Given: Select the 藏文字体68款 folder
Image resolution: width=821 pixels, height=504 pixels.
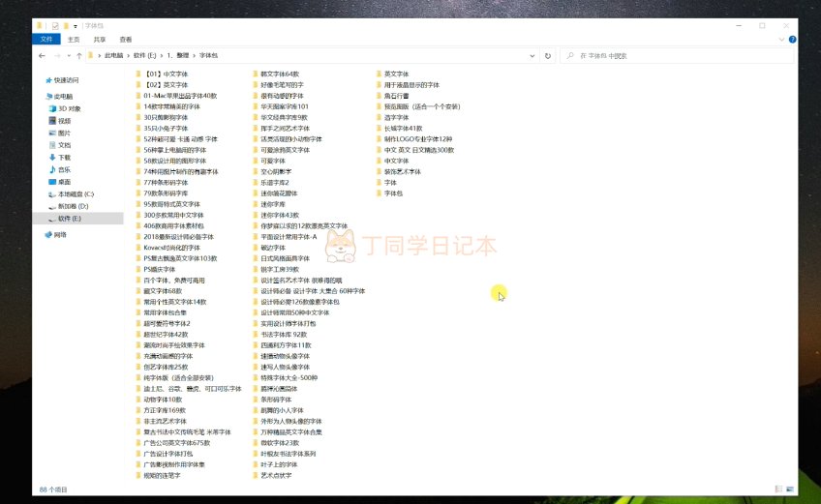Looking at the screenshot, I should tap(159, 291).
